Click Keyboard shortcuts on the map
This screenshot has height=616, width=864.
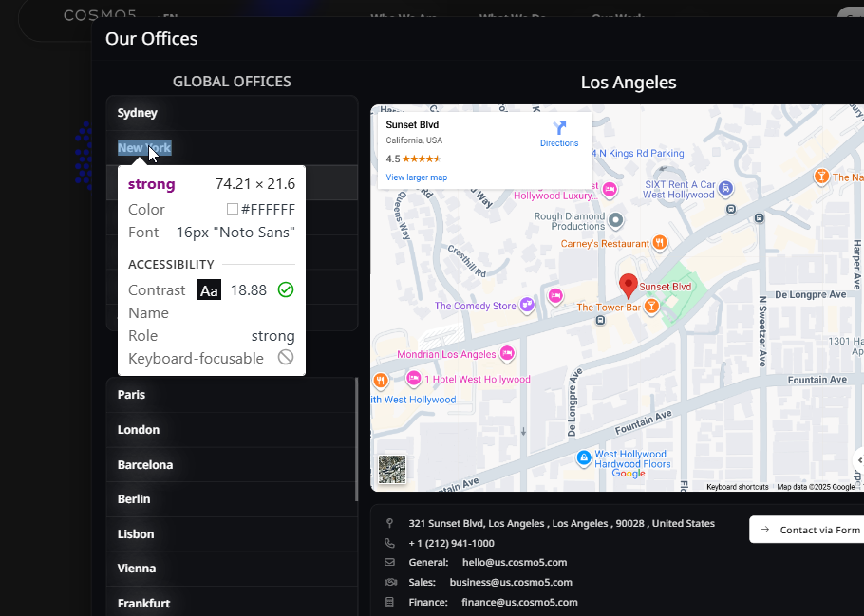point(738,487)
